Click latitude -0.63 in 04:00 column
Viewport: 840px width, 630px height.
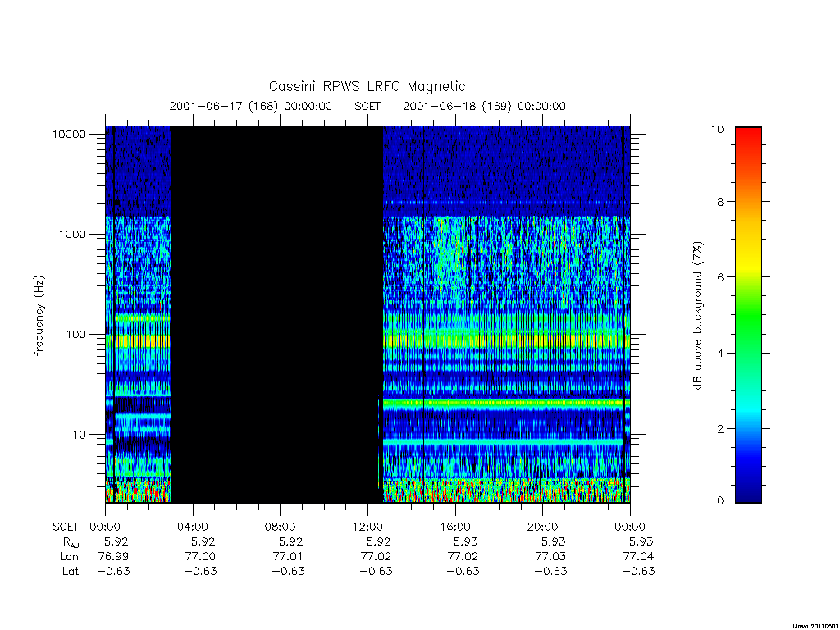click(x=200, y=572)
